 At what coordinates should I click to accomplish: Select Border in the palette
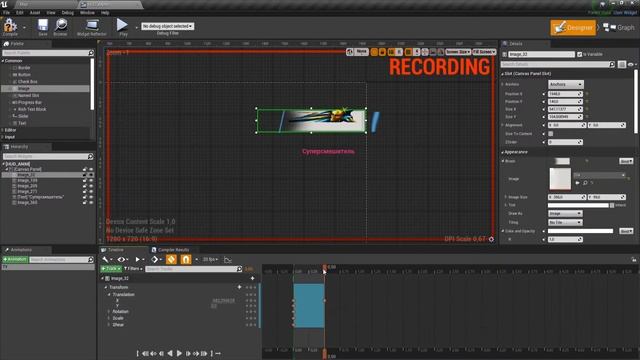(x=24, y=68)
